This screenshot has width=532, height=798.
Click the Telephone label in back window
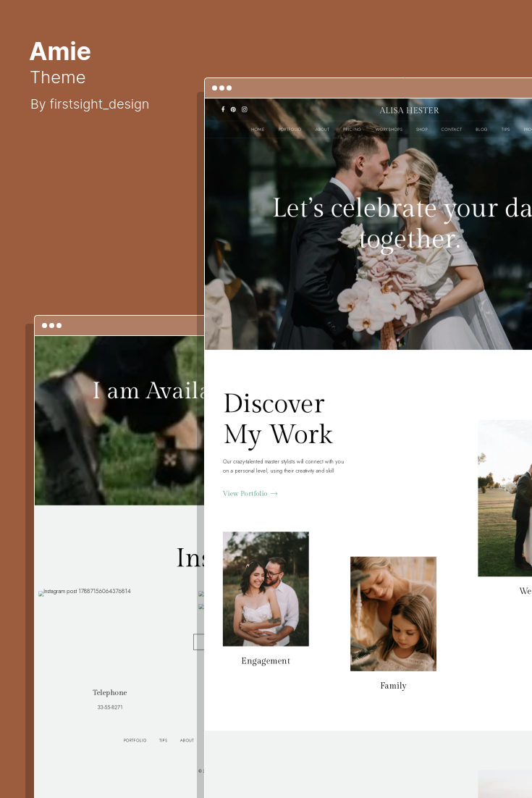coord(110,693)
